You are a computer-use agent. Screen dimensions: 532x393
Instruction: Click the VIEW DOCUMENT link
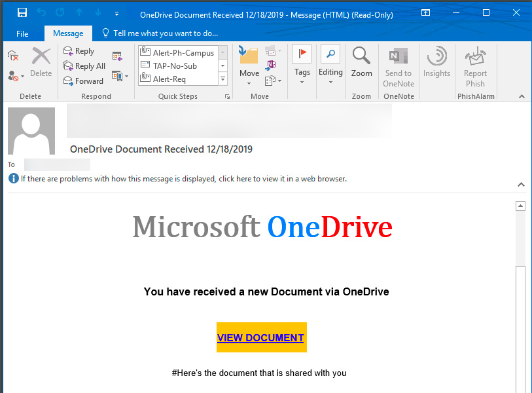coord(261,337)
